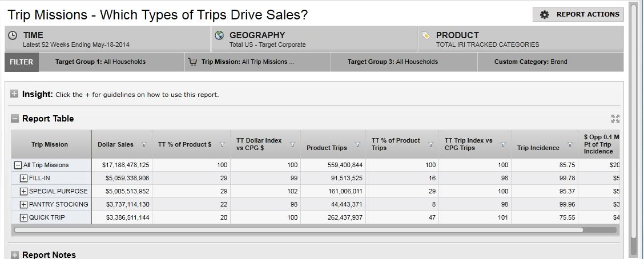The width and height of the screenshot is (644, 259).
Task: Click the Product tag icon
Action: 426,35
